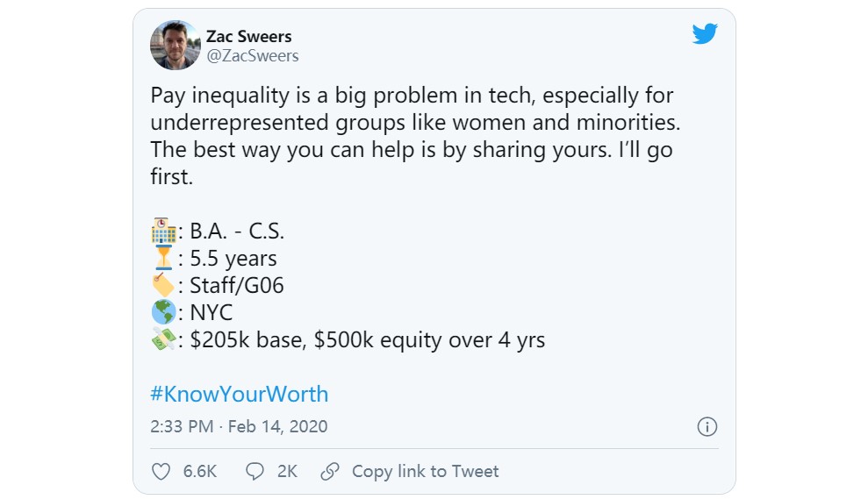Click the Twitter bird logo
The width and height of the screenshot is (868, 499).
[705, 34]
